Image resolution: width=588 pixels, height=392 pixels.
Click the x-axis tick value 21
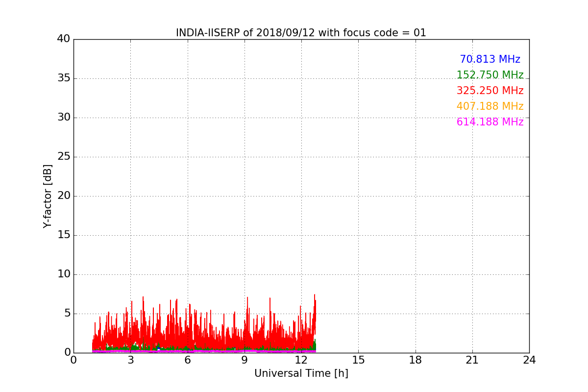click(x=472, y=360)
